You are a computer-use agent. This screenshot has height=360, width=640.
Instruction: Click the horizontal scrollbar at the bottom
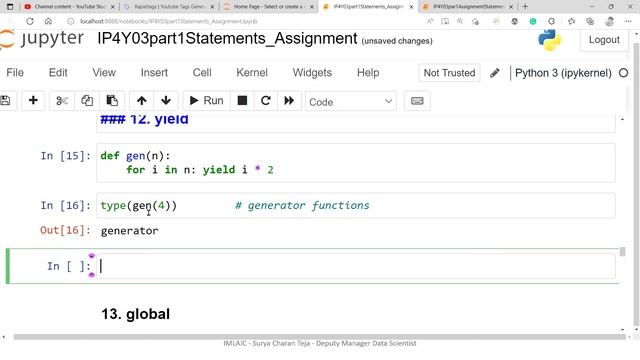click(x=319, y=337)
